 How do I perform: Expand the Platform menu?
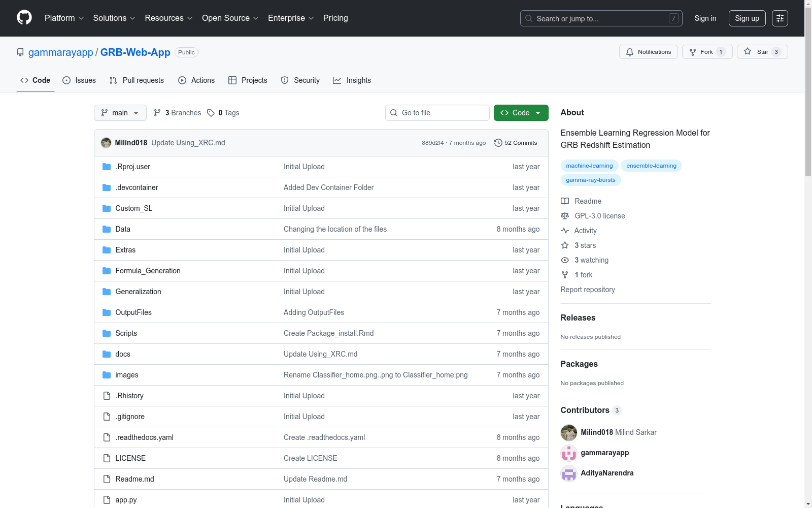coord(64,18)
